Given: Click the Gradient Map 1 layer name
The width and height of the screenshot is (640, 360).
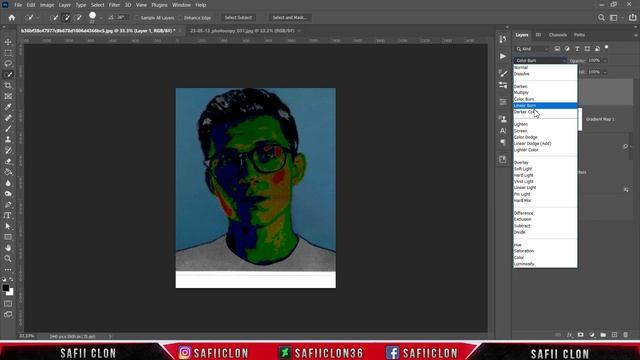Looking at the screenshot, I should point(600,119).
